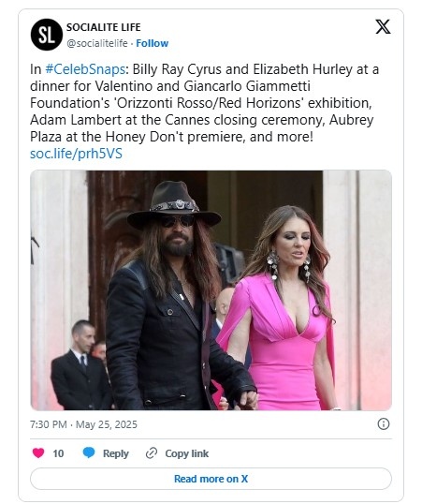Click the SOCIALITE LIFE display name
This screenshot has height=504, width=422.
[104, 27]
